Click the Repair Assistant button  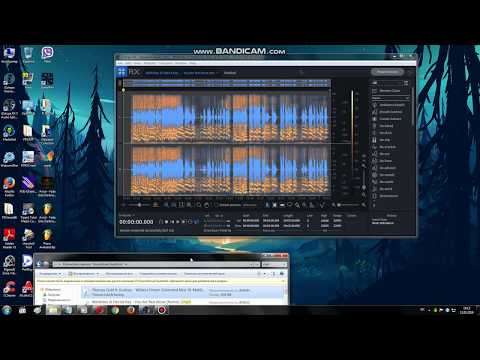coord(387,72)
